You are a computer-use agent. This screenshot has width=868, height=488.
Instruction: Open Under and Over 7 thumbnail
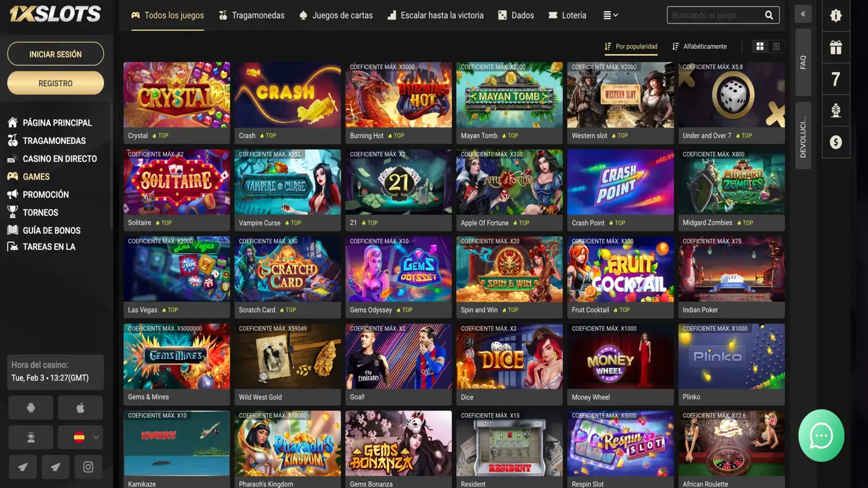coord(731,95)
